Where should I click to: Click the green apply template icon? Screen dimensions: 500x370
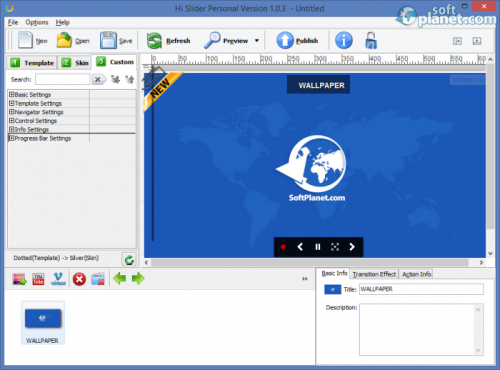coord(129,259)
